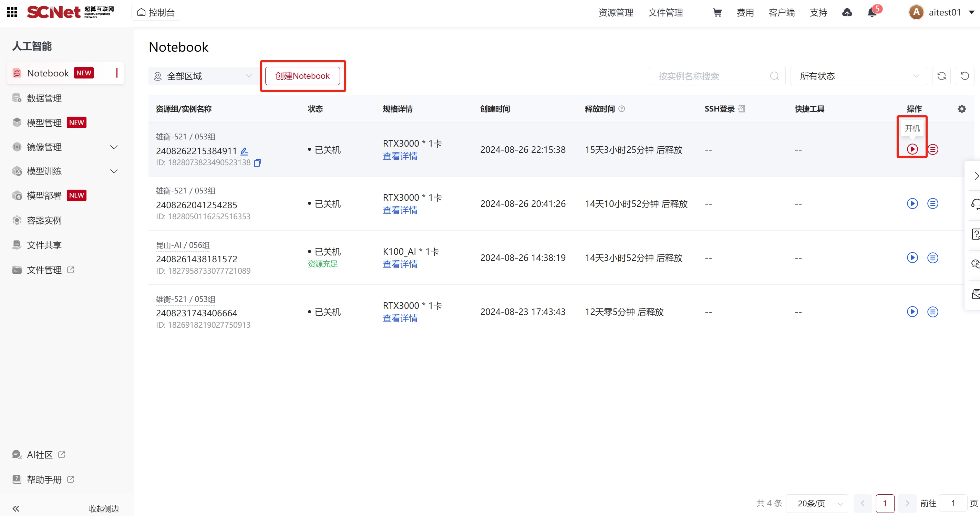Screen dimensions: 980x516
Task: Open the 20条/页 page size dropdown
Action: [x=816, y=503]
